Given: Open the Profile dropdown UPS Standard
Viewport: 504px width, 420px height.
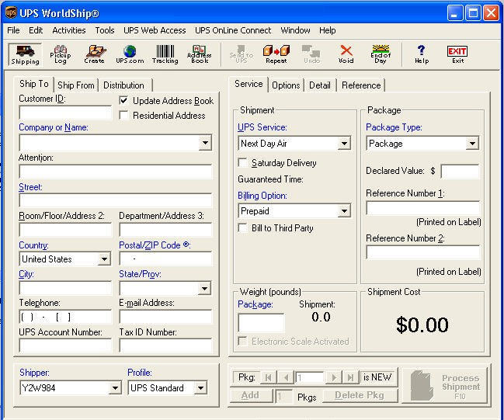Looking at the screenshot, I should [x=200, y=388].
